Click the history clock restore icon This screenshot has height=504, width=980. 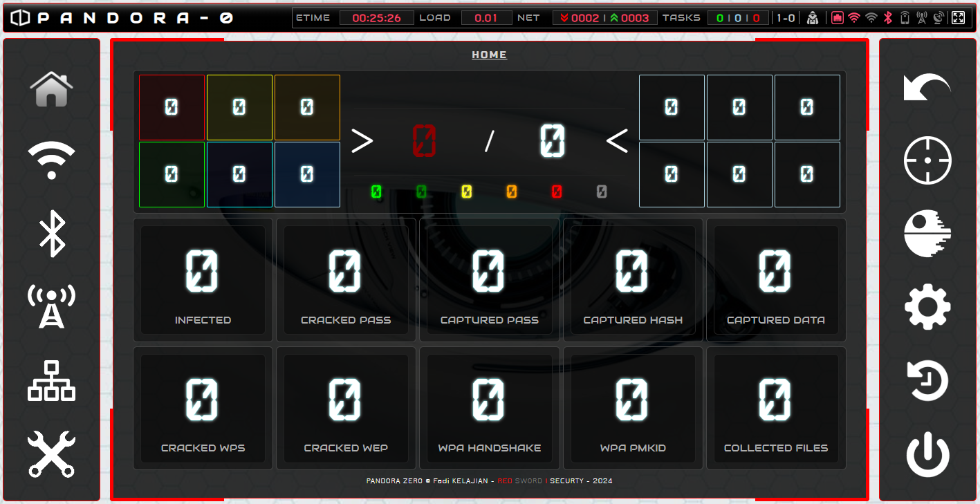coord(927,381)
